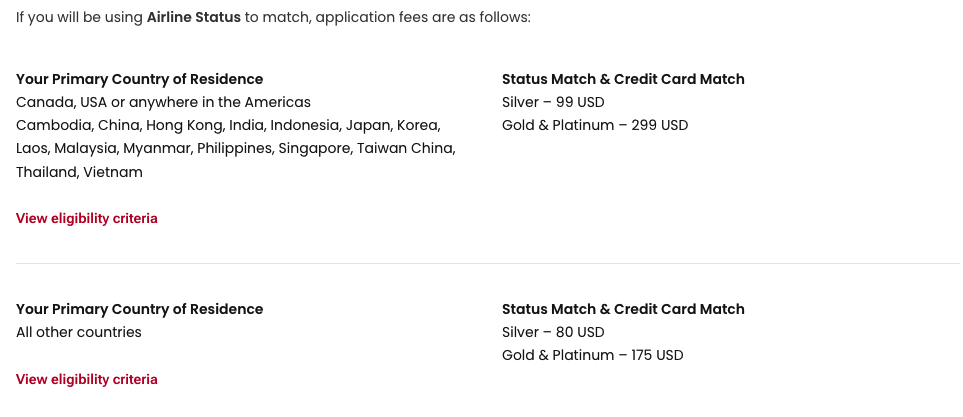Click the lower 'Status Match & Credit Card Match' heading

[623, 309]
